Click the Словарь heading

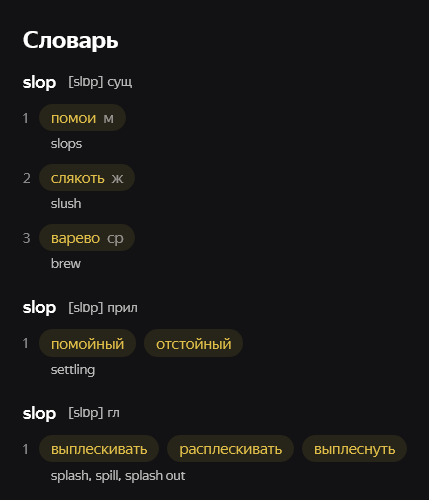click(70, 40)
